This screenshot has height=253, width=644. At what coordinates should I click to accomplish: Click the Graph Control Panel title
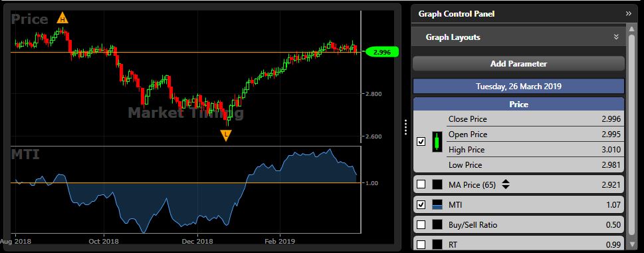tap(457, 13)
